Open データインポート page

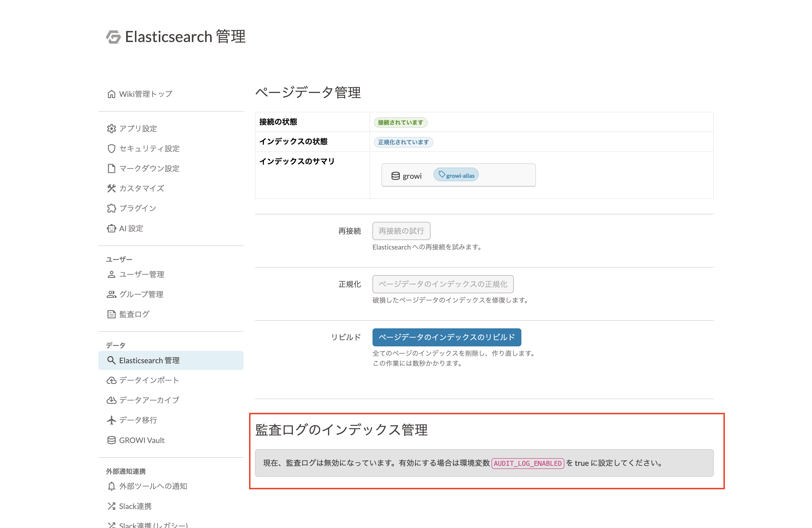tap(171, 380)
